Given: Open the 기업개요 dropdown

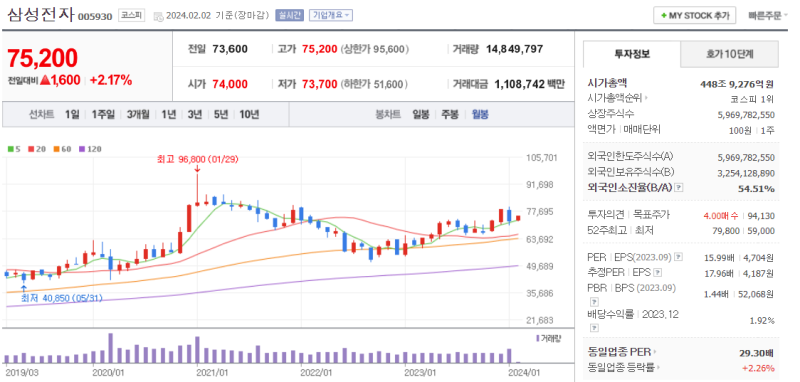Looking at the screenshot, I should click(331, 15).
